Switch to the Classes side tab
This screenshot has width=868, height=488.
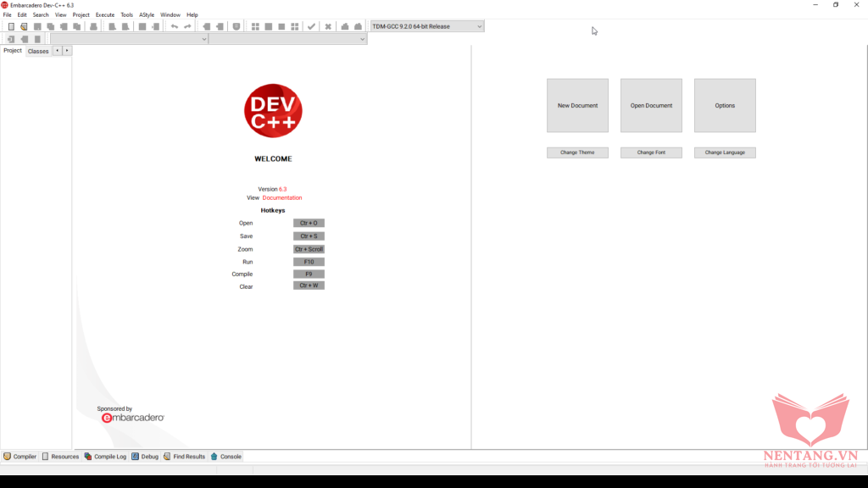38,51
